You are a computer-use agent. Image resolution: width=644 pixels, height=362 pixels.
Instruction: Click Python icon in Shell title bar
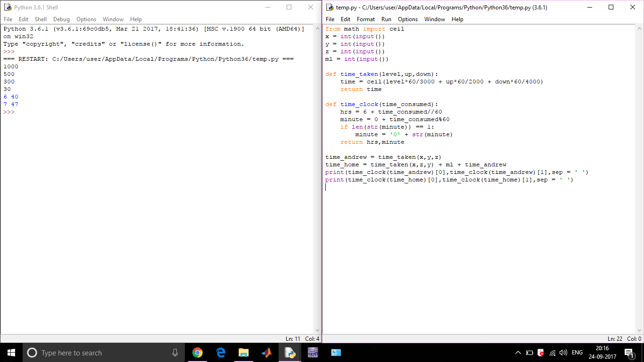pyautogui.click(x=8, y=8)
